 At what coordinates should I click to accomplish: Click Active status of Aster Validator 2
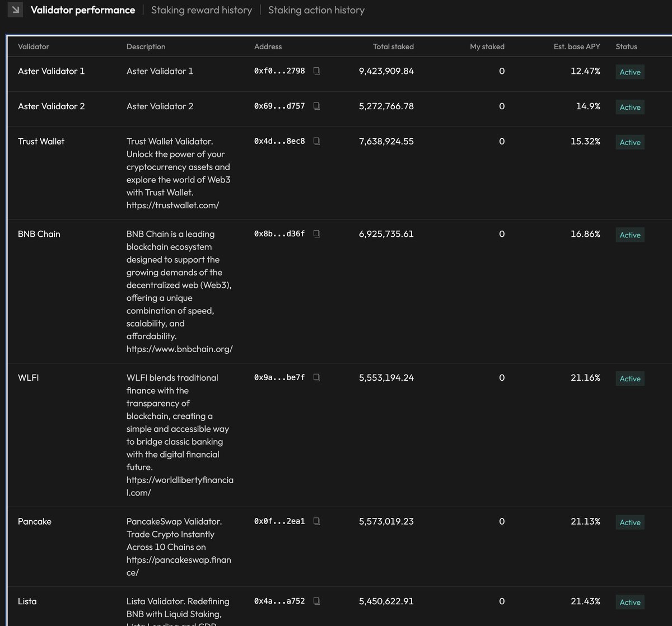(x=630, y=107)
